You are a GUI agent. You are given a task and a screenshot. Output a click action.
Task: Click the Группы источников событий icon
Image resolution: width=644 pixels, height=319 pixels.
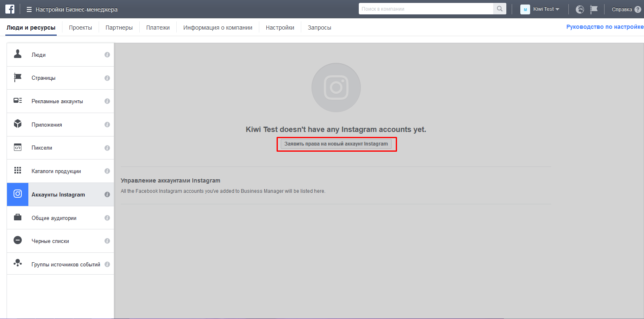[18, 264]
